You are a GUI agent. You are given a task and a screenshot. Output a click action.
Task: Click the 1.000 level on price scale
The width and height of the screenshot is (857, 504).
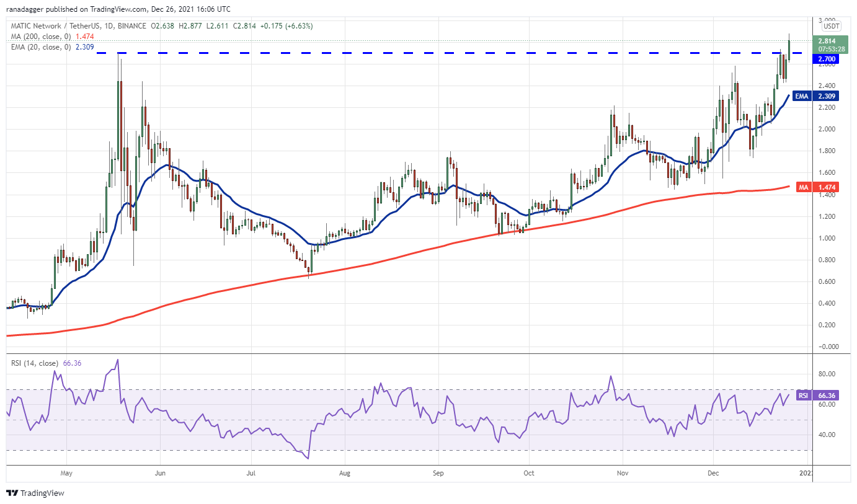coord(828,238)
